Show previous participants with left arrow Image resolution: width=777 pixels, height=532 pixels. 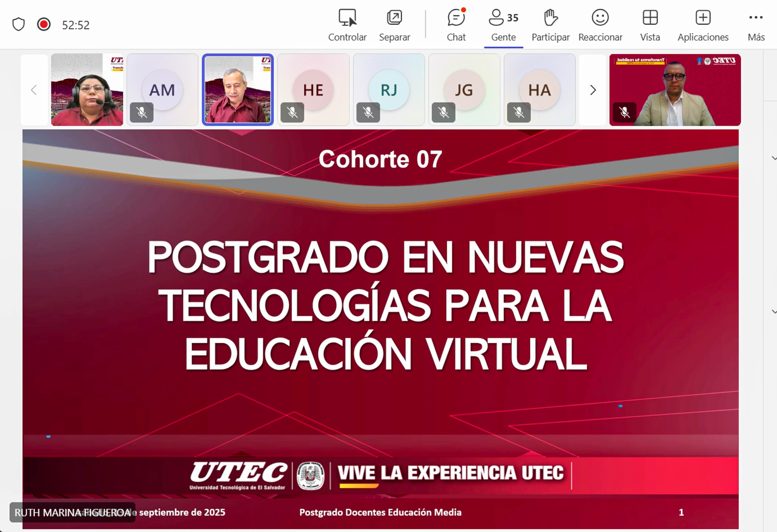click(34, 90)
